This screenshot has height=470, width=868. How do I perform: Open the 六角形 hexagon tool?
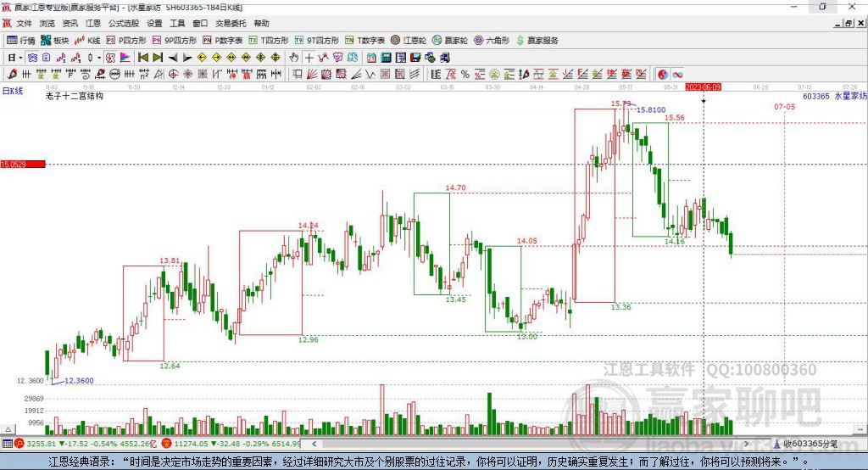[492, 41]
